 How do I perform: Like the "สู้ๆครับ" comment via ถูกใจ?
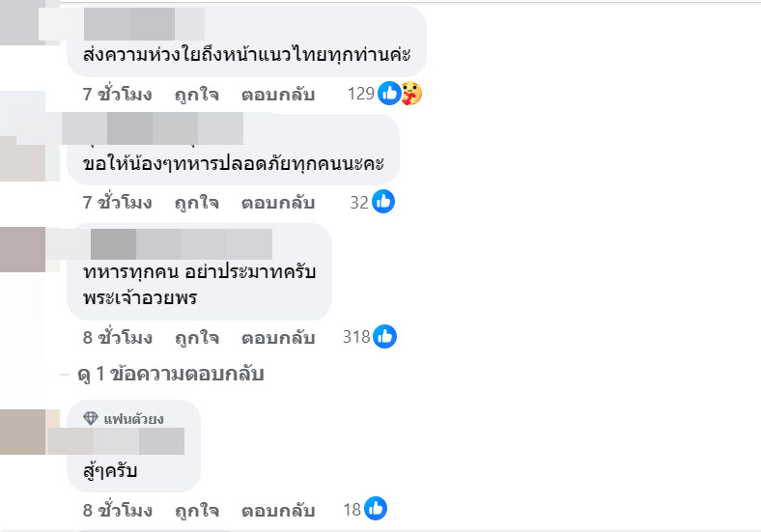[197, 510]
